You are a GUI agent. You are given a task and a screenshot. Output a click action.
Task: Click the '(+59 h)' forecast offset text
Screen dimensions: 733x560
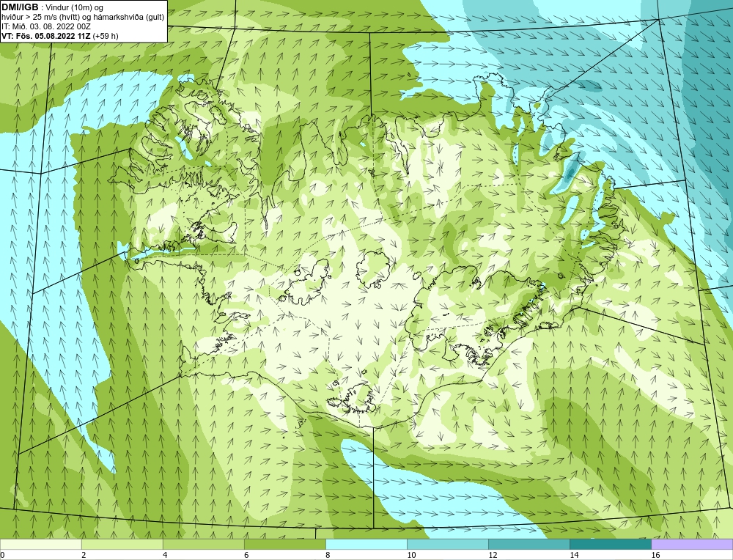click(106, 36)
